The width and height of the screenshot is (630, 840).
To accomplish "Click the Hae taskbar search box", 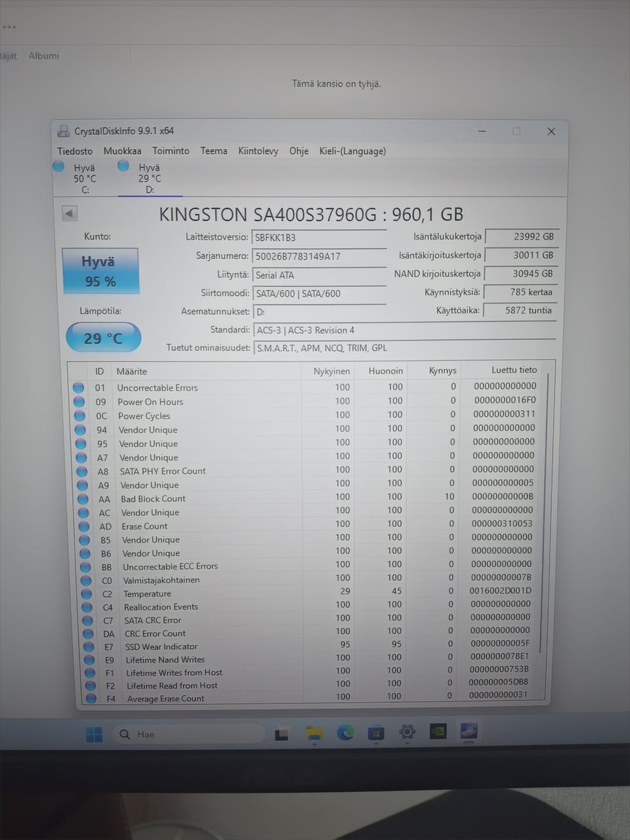I will tap(189, 734).
